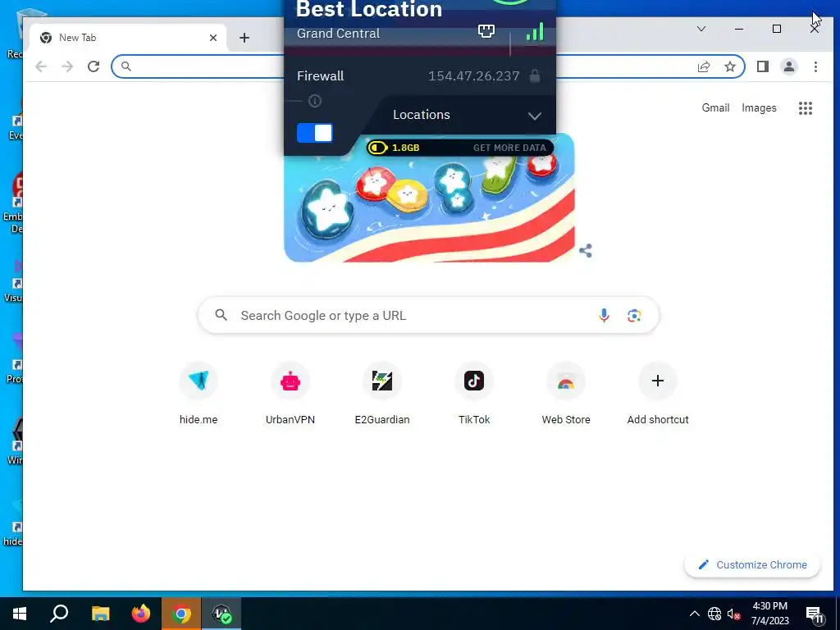Click the green signal strength bars
This screenshot has height=630, width=840.
pos(535,31)
